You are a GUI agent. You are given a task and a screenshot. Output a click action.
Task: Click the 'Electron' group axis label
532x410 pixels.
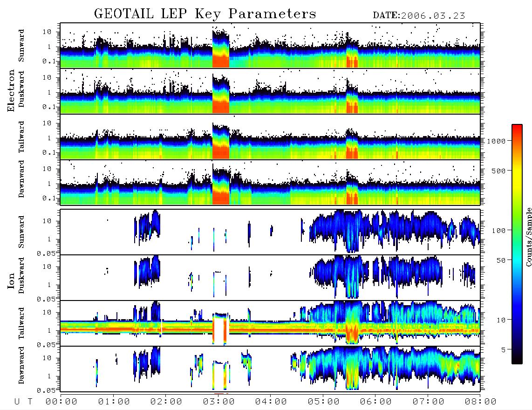click(x=11, y=90)
